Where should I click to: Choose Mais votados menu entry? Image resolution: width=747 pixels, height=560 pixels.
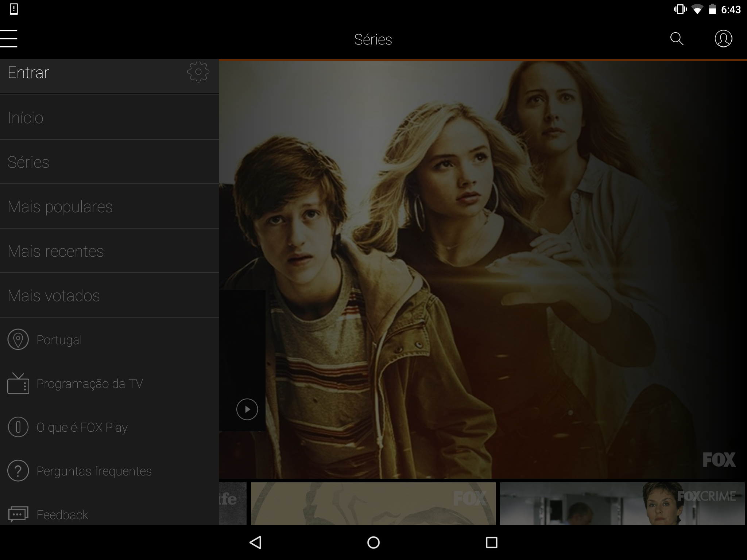[54, 296]
